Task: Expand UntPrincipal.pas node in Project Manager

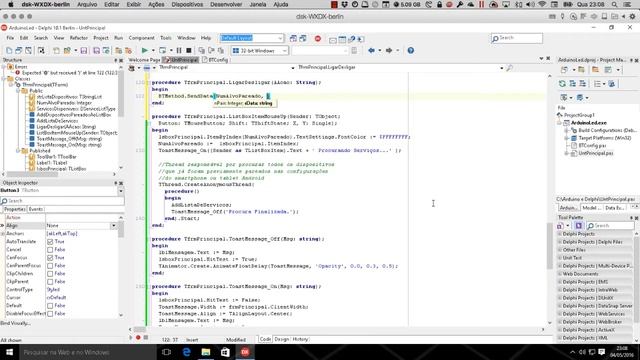Action: click(x=567, y=153)
